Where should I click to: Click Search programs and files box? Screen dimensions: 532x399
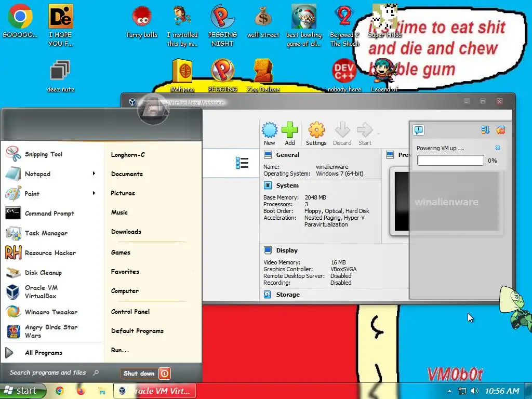click(x=54, y=373)
